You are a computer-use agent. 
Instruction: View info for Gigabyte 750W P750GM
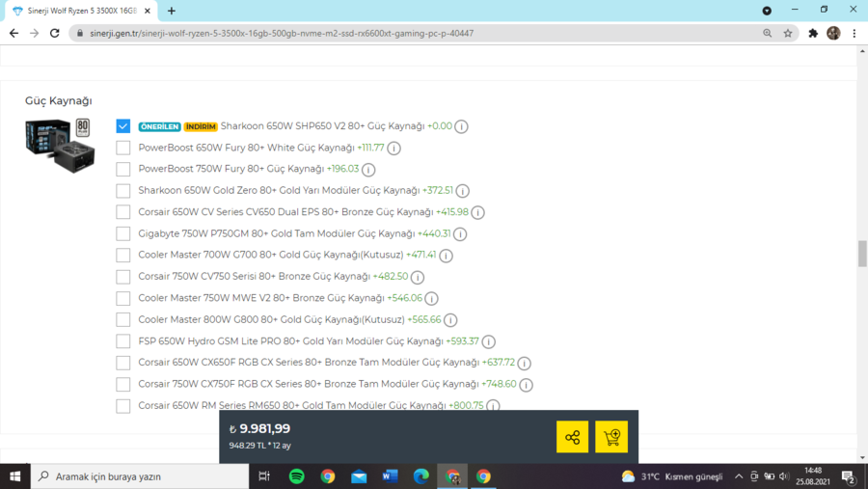tap(460, 234)
